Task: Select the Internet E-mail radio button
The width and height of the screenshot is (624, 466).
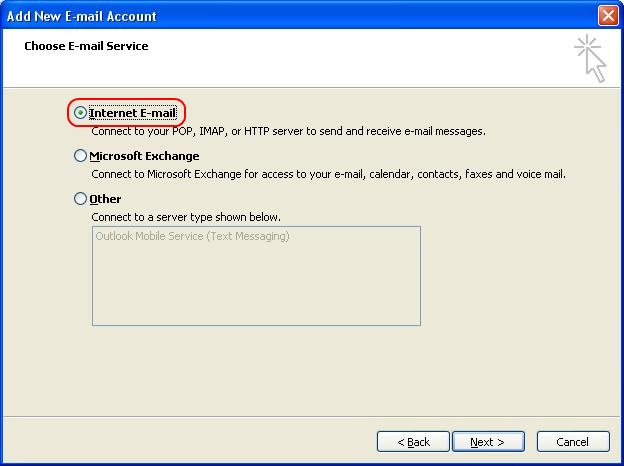Action: 80,113
